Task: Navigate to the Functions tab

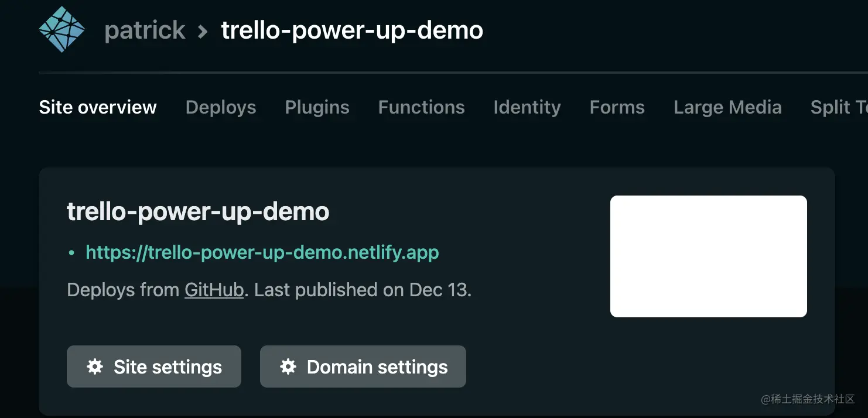Action: point(421,107)
